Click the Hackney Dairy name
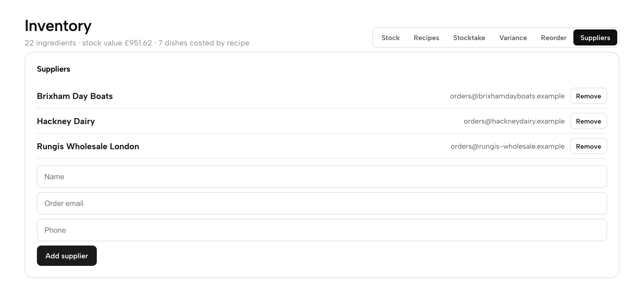 point(66,121)
